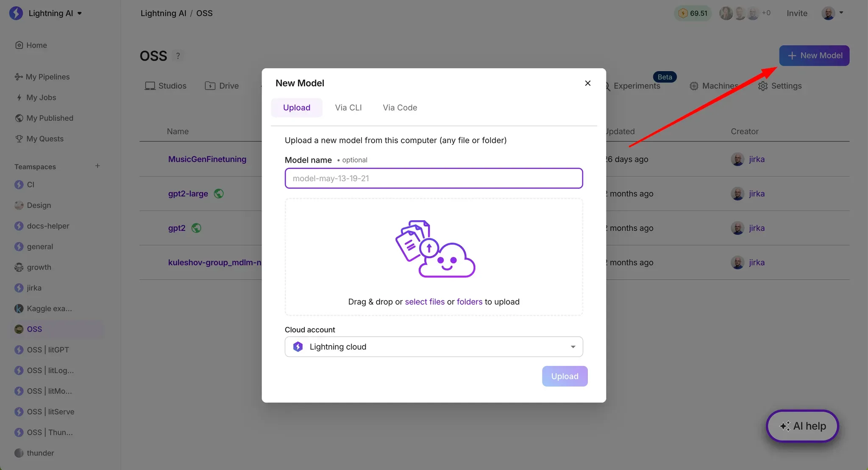Go to Home in sidebar
Screen dimensions: 868x470
[31, 45]
